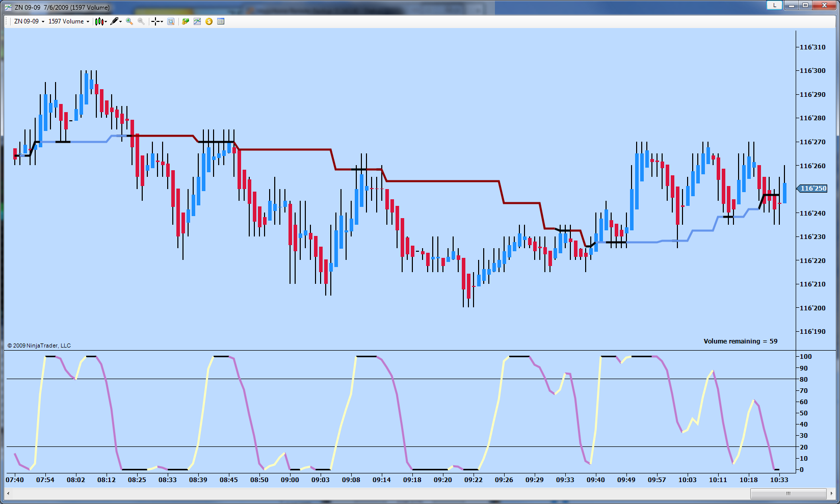Click the 116'240 price axis label
This screenshot has height=504, width=840.
(812, 213)
